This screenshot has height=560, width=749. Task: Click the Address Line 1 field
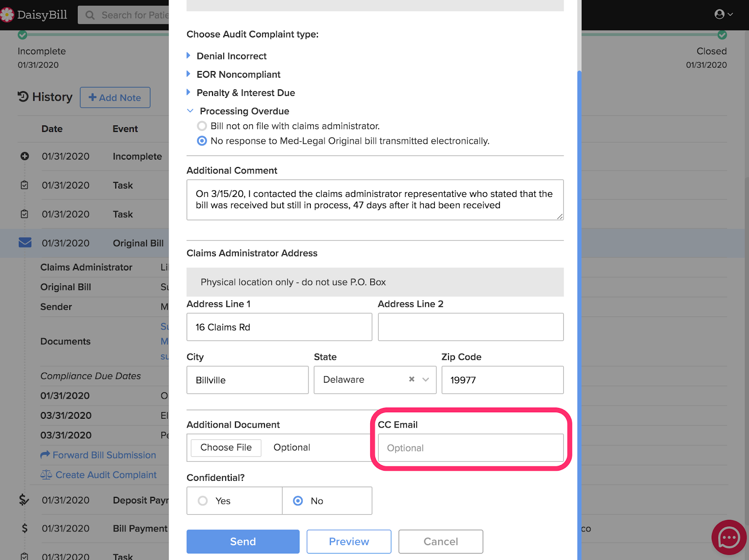click(x=279, y=327)
